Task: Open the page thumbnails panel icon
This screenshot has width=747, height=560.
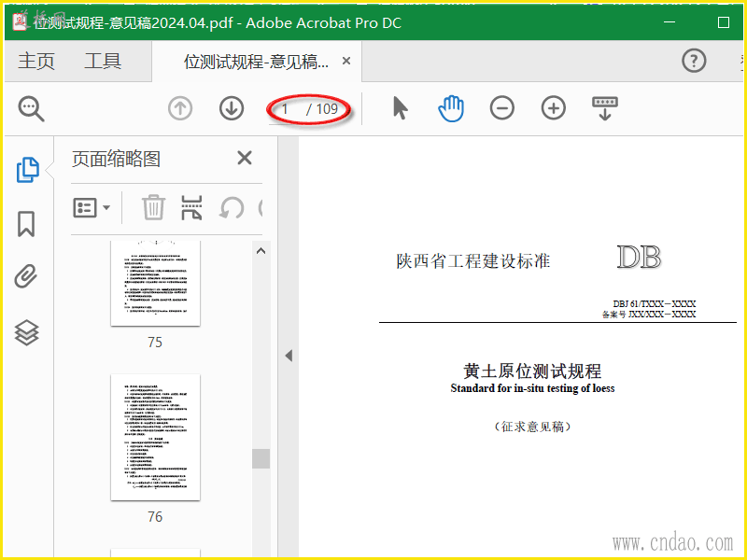Action: [28, 170]
